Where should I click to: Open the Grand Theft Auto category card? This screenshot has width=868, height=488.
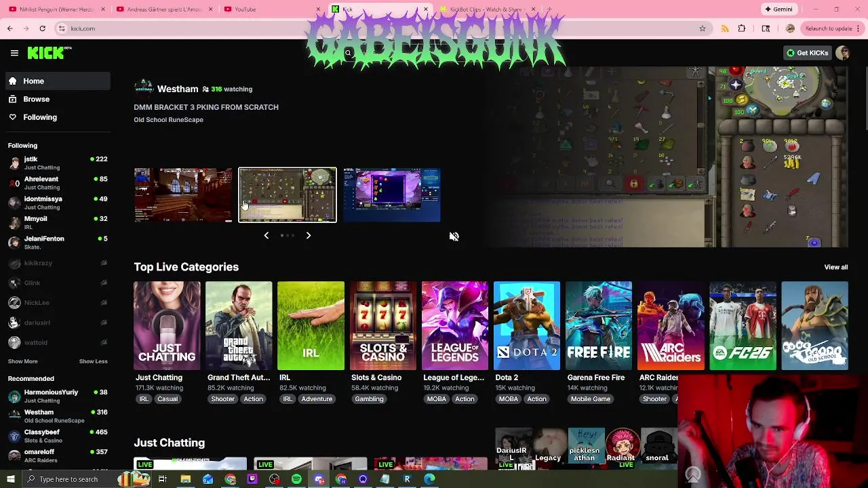(239, 326)
